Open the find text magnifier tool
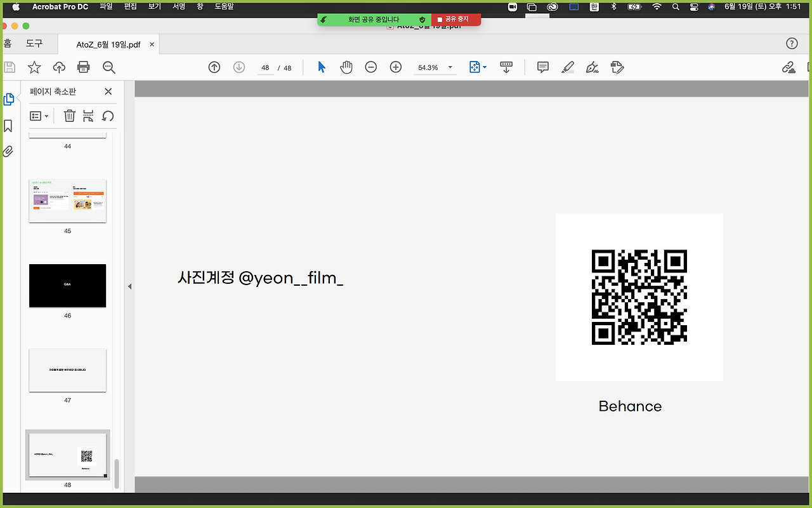 108,67
